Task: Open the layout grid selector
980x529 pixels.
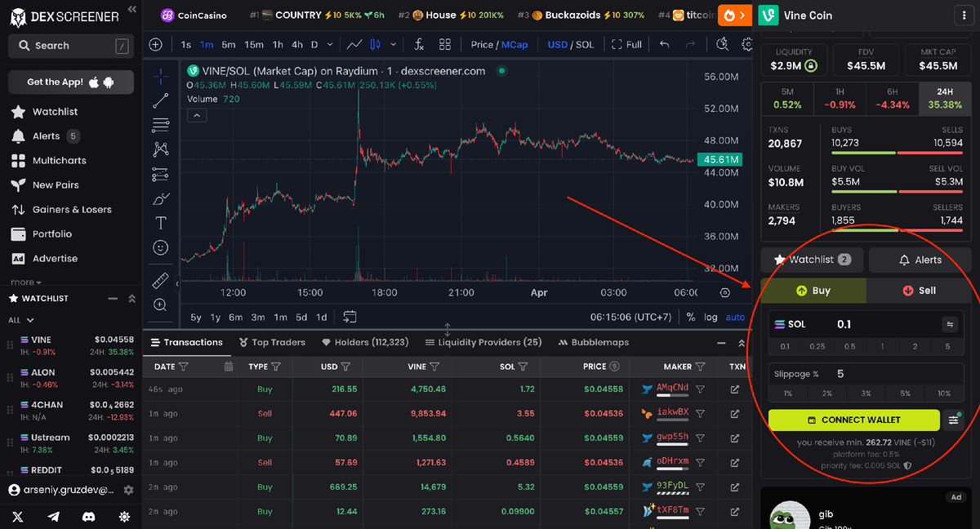Action: point(445,45)
